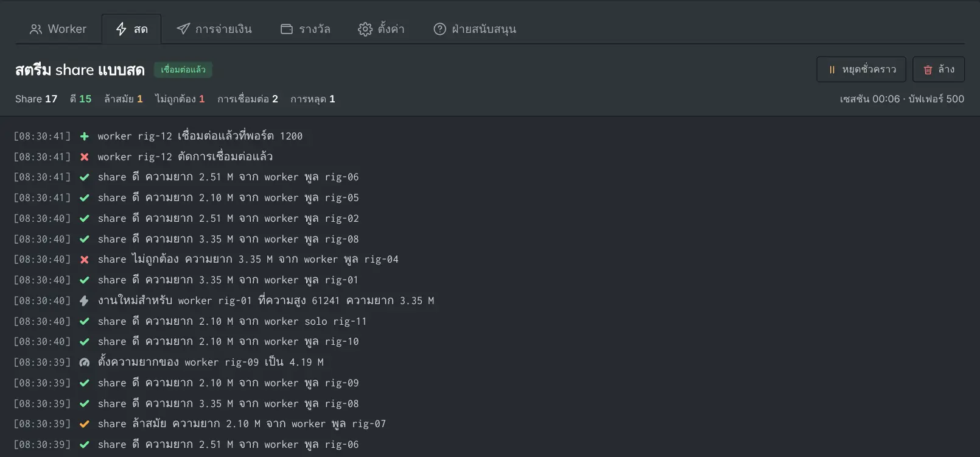Click the การหลุด 1 disconnects counter
This screenshot has width=980, height=457.
313,99
